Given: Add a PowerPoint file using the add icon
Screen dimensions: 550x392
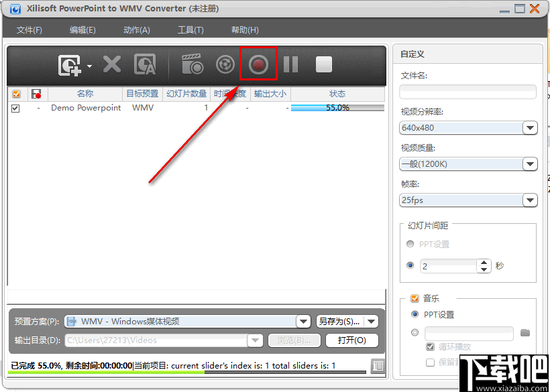Looking at the screenshot, I should (69, 64).
